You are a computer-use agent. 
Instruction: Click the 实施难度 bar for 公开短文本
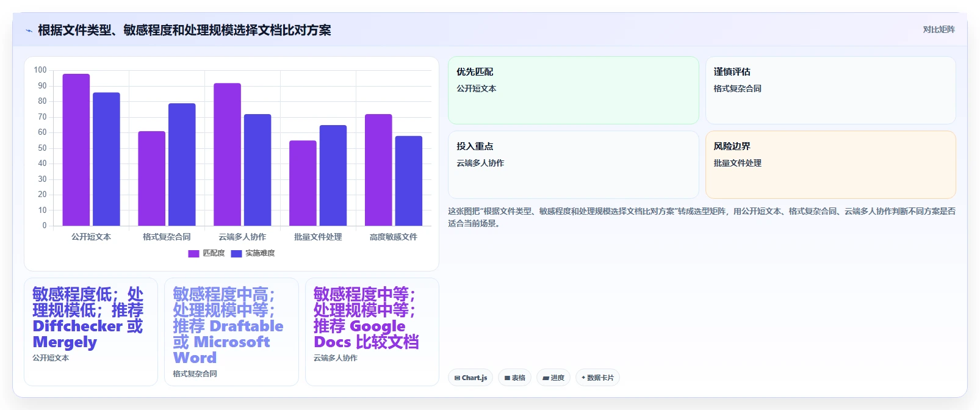(106, 159)
